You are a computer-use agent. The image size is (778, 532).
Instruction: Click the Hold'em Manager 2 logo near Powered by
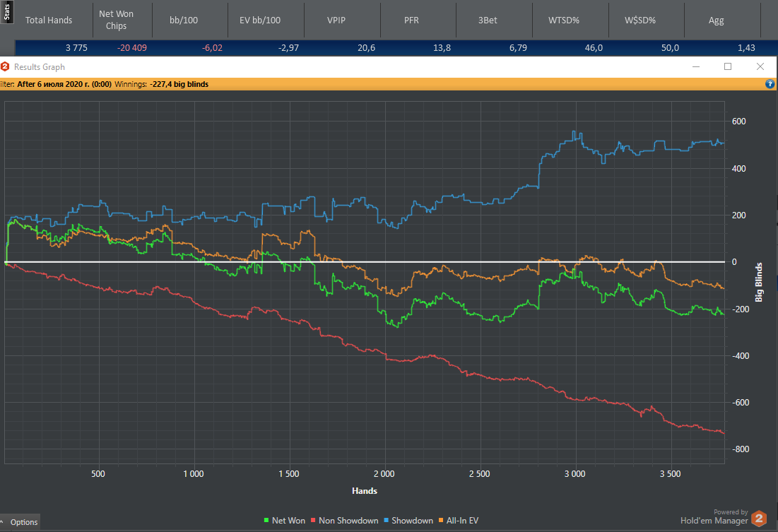click(759, 518)
